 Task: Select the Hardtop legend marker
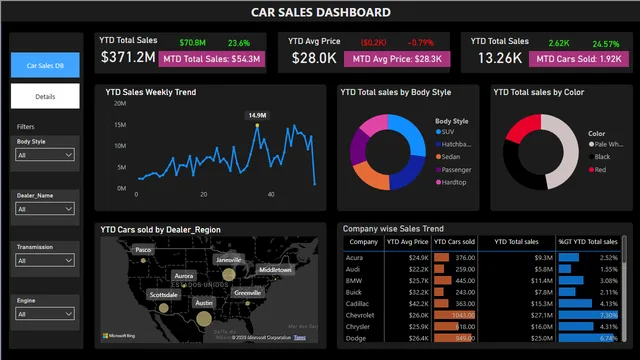point(438,182)
